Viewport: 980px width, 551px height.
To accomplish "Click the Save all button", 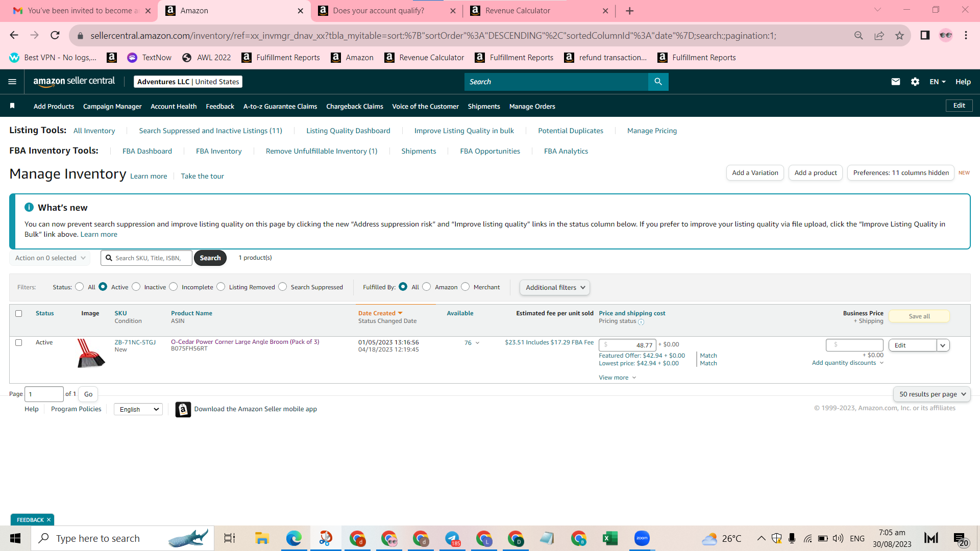I will (x=919, y=316).
